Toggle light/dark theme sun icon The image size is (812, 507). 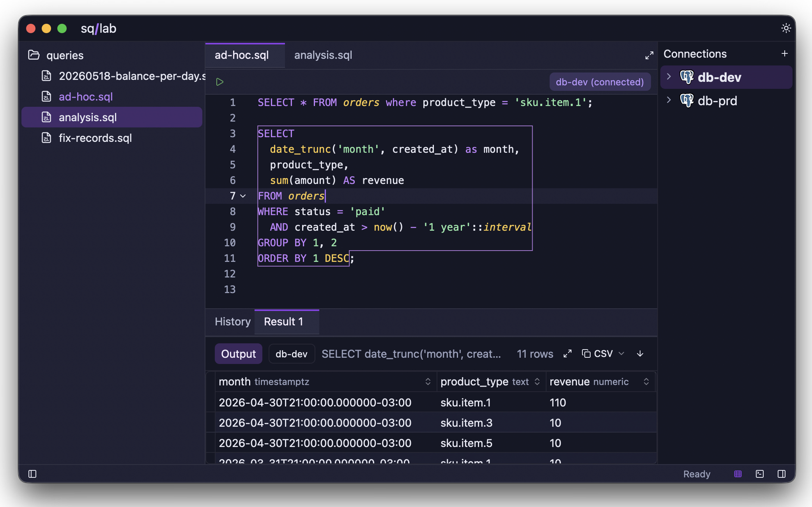786,28
